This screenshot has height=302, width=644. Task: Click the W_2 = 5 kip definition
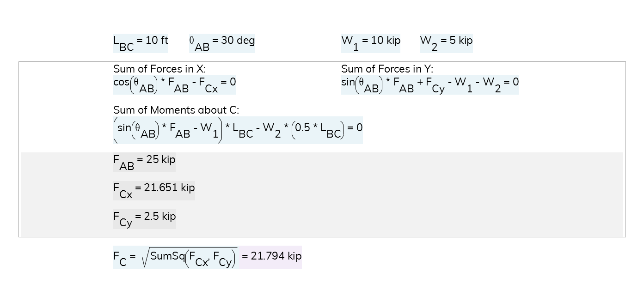click(446, 43)
